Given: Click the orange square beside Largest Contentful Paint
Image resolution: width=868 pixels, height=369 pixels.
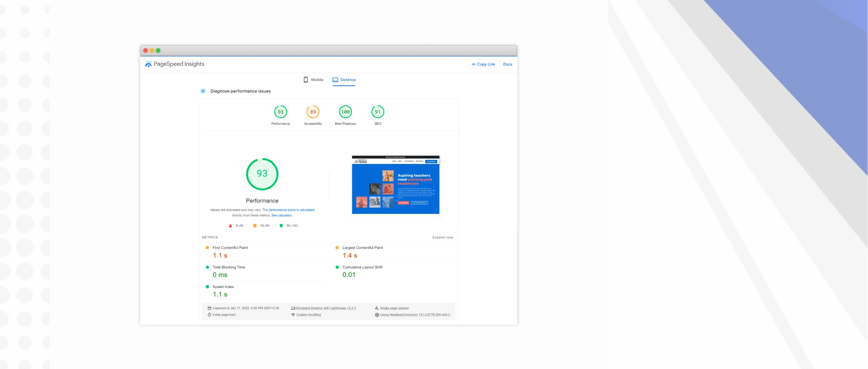Looking at the screenshot, I should tap(337, 248).
